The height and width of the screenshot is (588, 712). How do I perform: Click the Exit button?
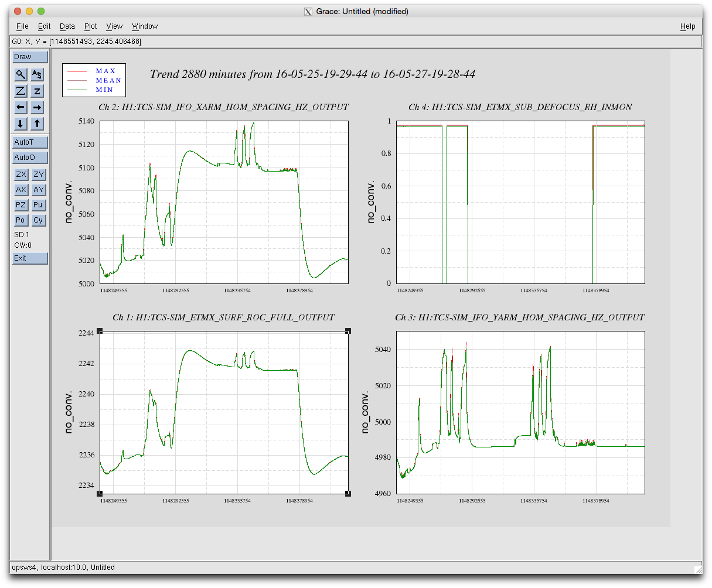pos(30,258)
